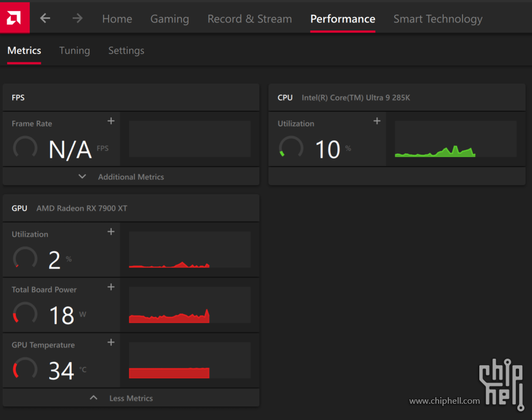Click Intel(R) Core(TM) Ultra 9 285K text
The image size is (532, 420).
(356, 98)
